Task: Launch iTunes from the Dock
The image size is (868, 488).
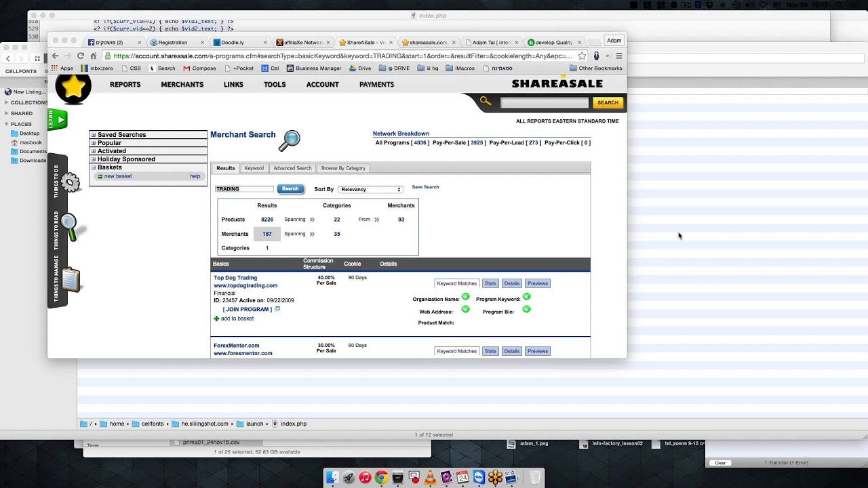Action: pos(365,478)
